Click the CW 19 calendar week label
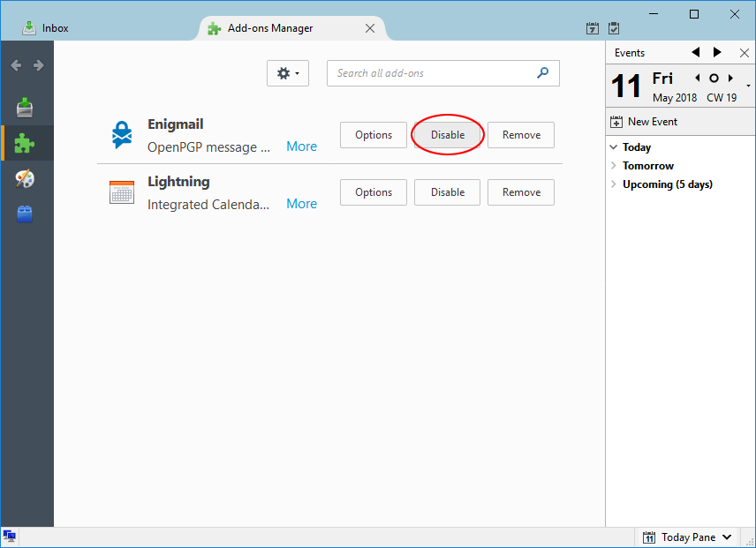The width and height of the screenshot is (756, 548). 722,98
